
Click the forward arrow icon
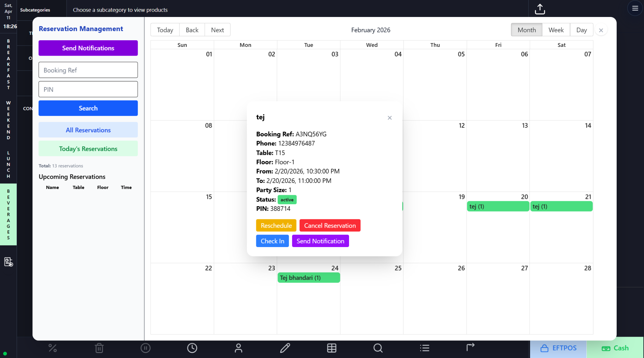(470, 347)
